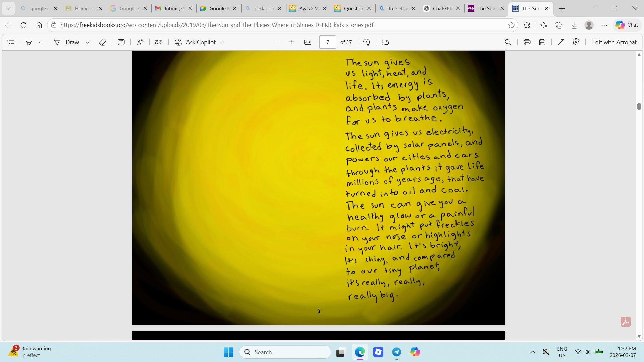The height and width of the screenshot is (362, 644).
Task: Toggle fit to width
Action: pyautogui.click(x=308, y=42)
